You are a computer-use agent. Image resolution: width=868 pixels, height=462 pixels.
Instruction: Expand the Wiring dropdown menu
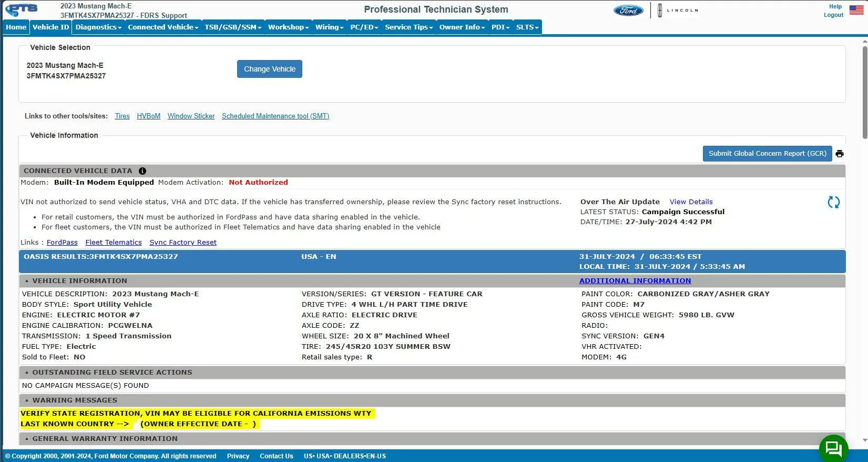coord(329,27)
